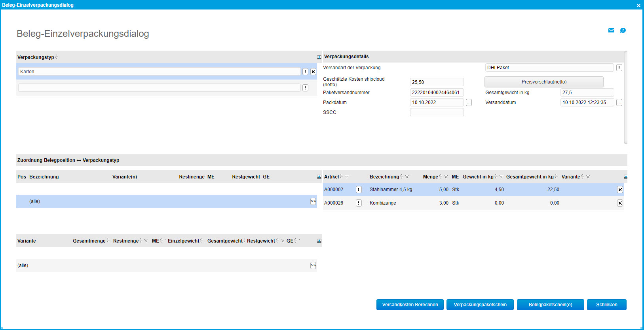Sort by the Bezeichnung column arrows
Viewport: 644px width, 330px height.
(x=401, y=177)
